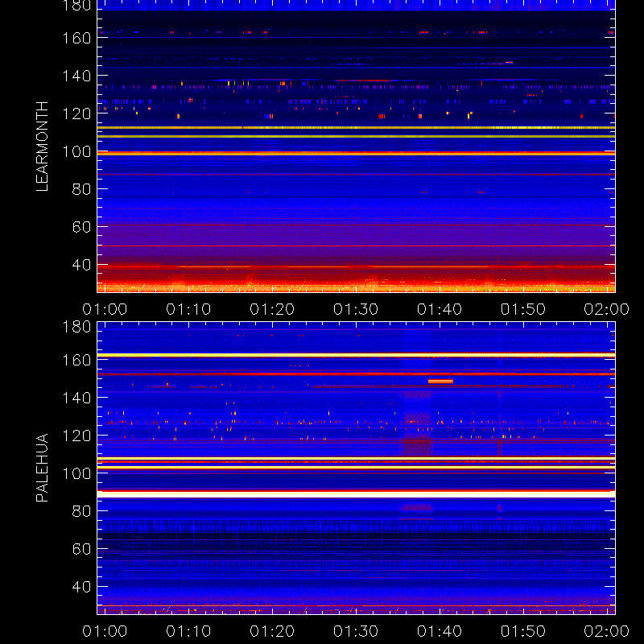
Task: Click the orange burst near 148 MHz in Palehua plot
Action: 440,382
